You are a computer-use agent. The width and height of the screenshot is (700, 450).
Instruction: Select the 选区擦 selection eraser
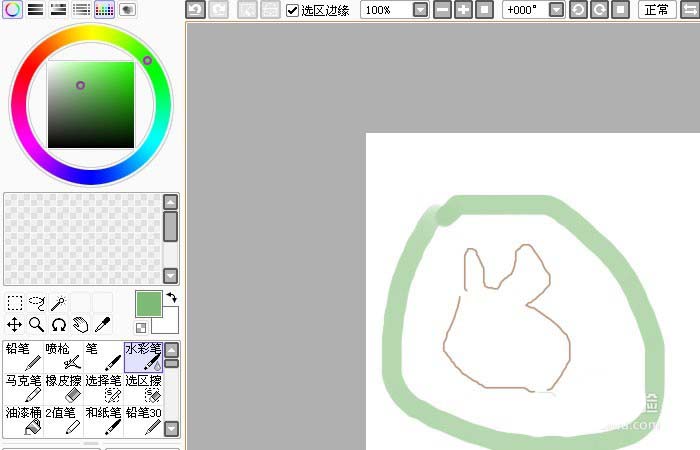click(143, 388)
